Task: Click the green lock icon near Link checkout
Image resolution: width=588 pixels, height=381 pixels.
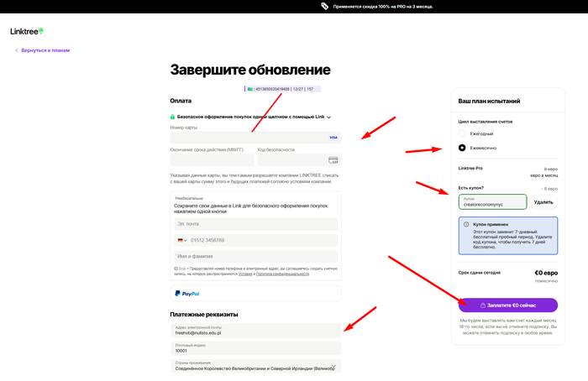Action: 172,117
